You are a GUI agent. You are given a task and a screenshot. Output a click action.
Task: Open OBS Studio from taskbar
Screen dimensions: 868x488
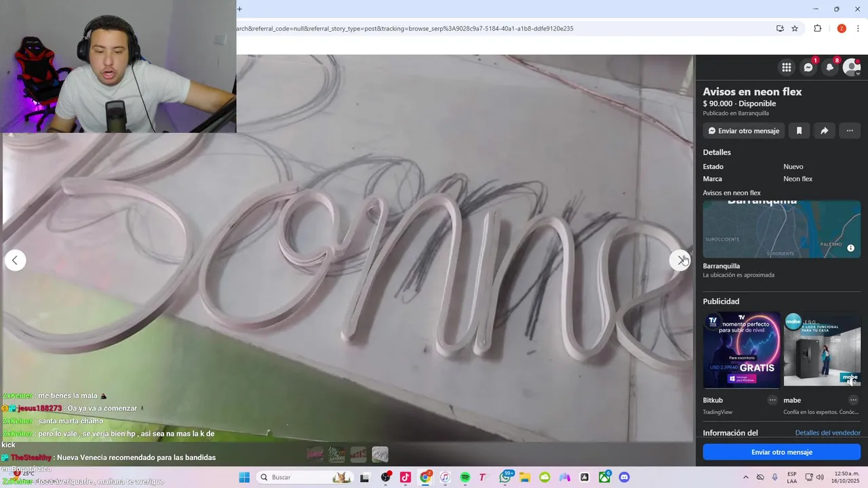386,477
